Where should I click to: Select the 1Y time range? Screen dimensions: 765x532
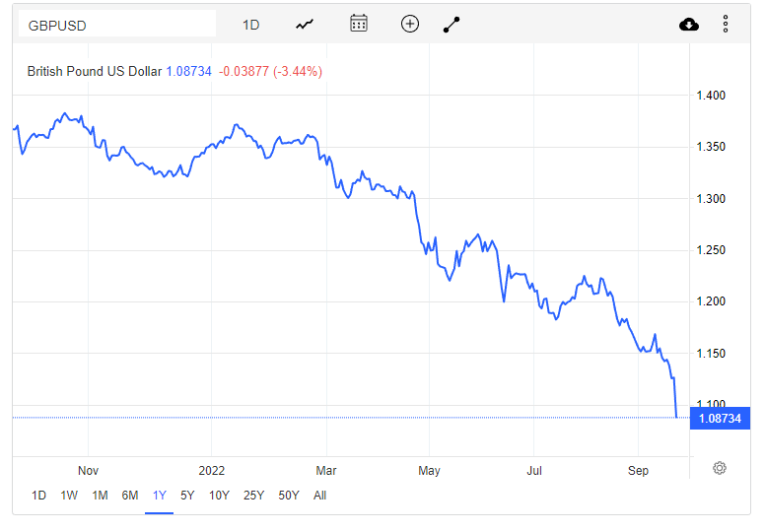(159, 496)
